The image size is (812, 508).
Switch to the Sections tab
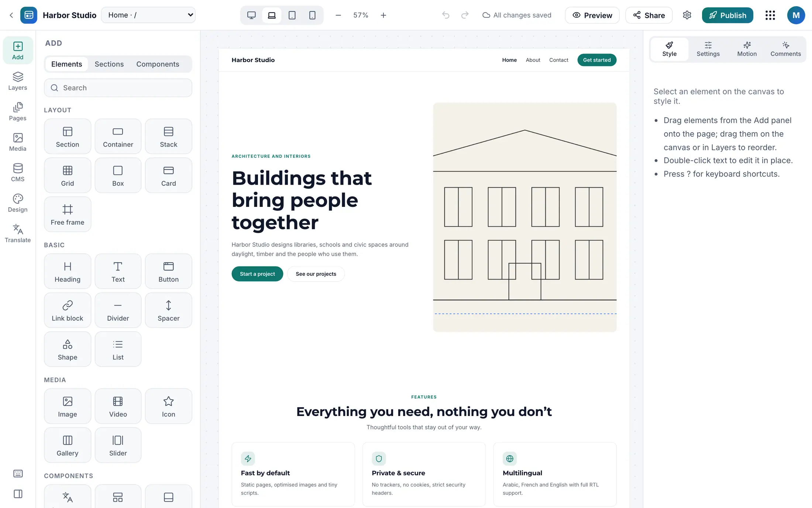coord(109,64)
